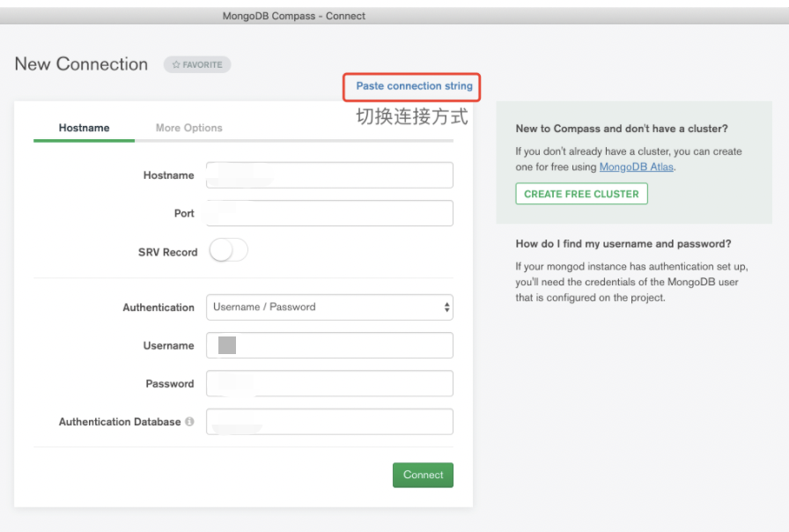Click the Authentication Database info icon
Screen dimensions: 789x532
189,421
